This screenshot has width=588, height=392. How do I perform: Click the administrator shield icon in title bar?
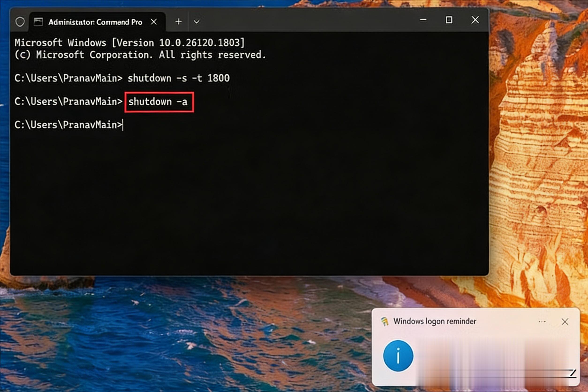click(20, 22)
